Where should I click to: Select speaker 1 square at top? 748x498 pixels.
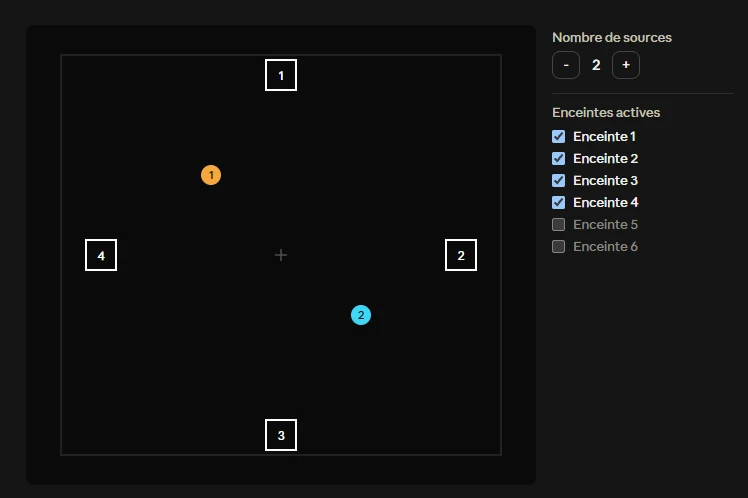coord(281,75)
